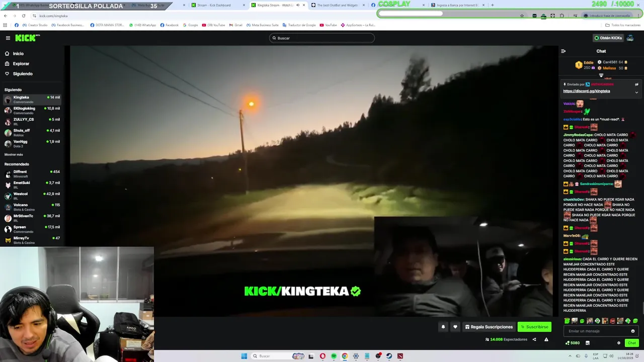644x362 pixels.
Task: Open Windows Start menu
Action: 244,356
